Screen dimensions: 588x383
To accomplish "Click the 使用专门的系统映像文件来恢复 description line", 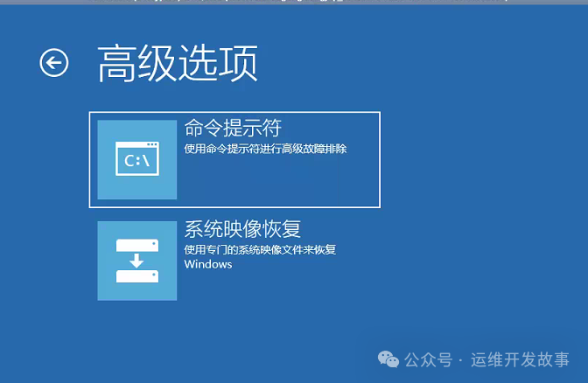I will click(260, 250).
